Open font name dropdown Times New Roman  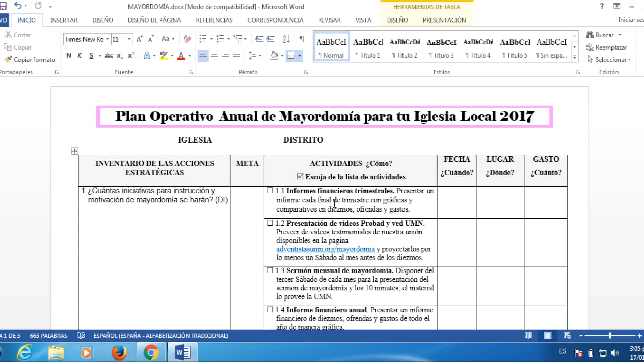tap(107, 39)
